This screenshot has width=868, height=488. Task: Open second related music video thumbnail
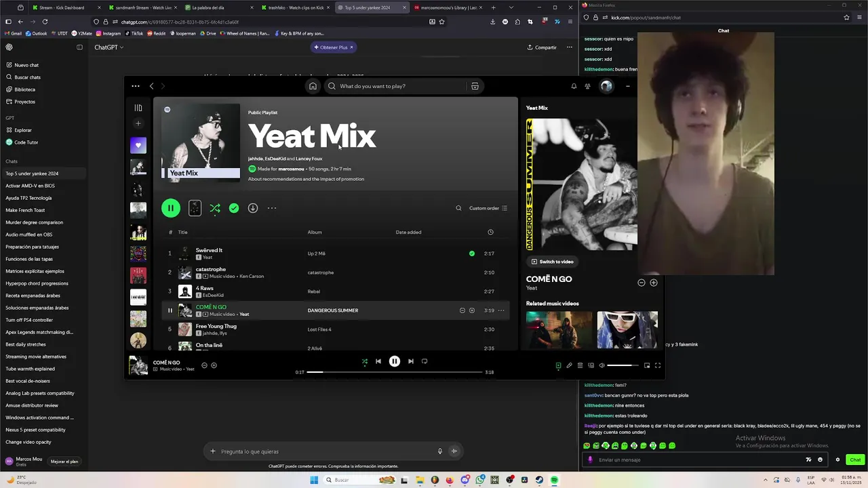627,330
